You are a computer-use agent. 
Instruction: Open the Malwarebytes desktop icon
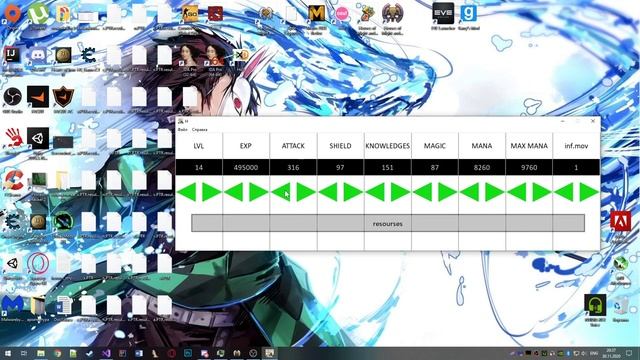[12, 309]
